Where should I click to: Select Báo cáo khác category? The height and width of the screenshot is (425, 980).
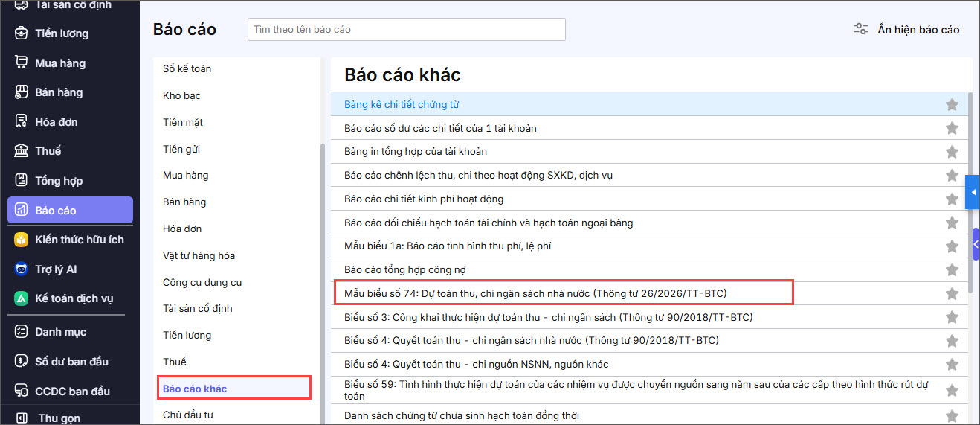click(x=195, y=389)
